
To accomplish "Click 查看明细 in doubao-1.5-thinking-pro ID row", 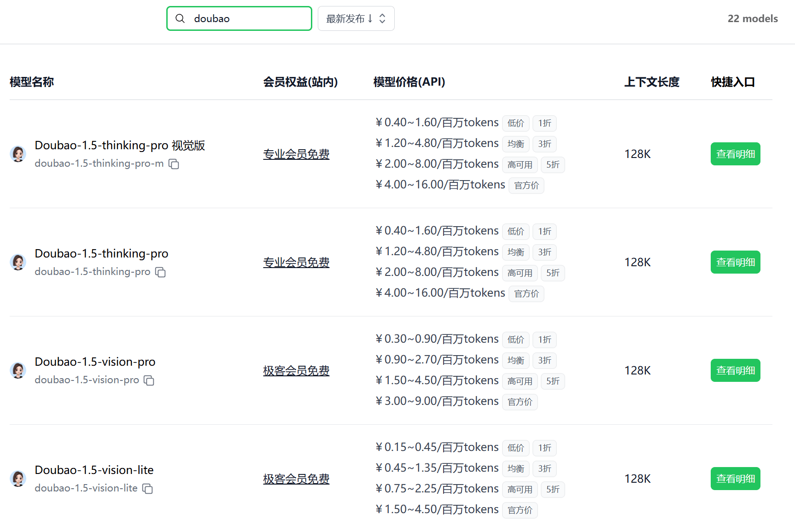I will tap(735, 262).
